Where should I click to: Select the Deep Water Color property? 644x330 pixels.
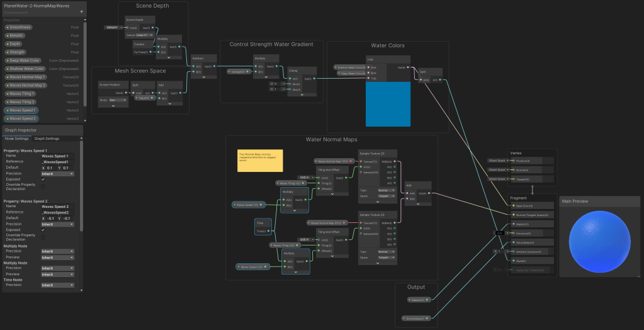(26, 60)
